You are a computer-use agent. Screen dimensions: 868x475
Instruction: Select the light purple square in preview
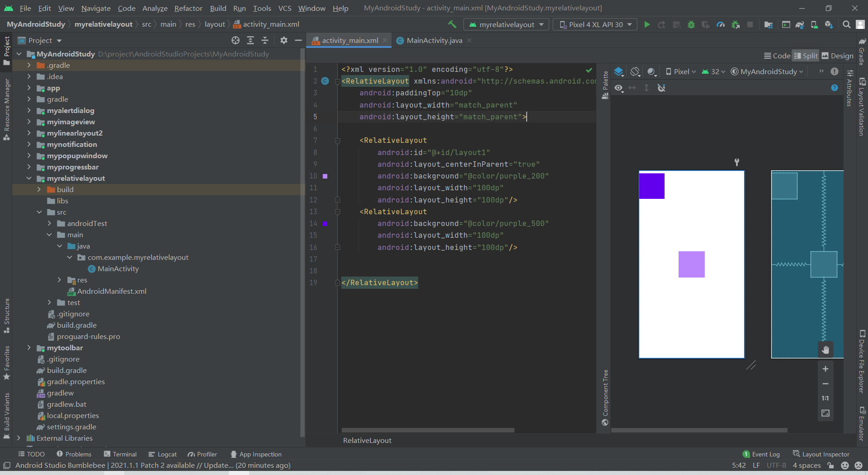(x=691, y=264)
